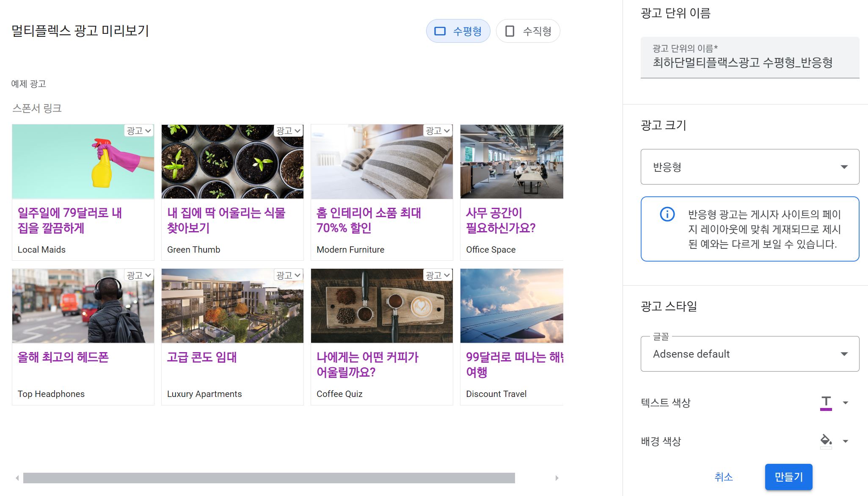
Task: Open the text color picker via the T icon
Action: 826,402
